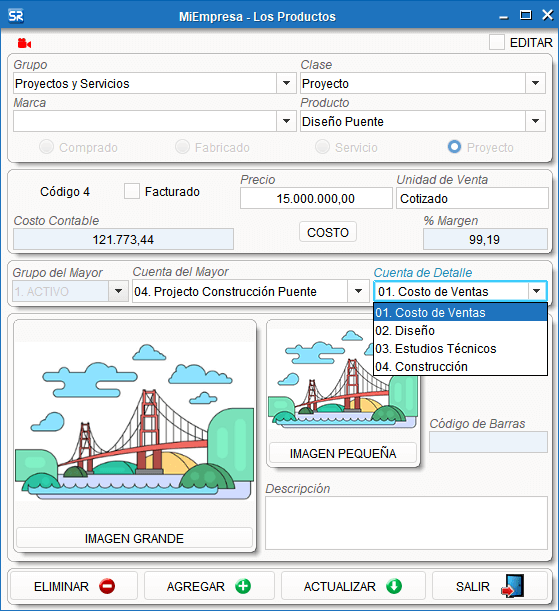The width and height of the screenshot is (559, 611).
Task: Click the green plus icon on AGREGAR
Action: 243,586
